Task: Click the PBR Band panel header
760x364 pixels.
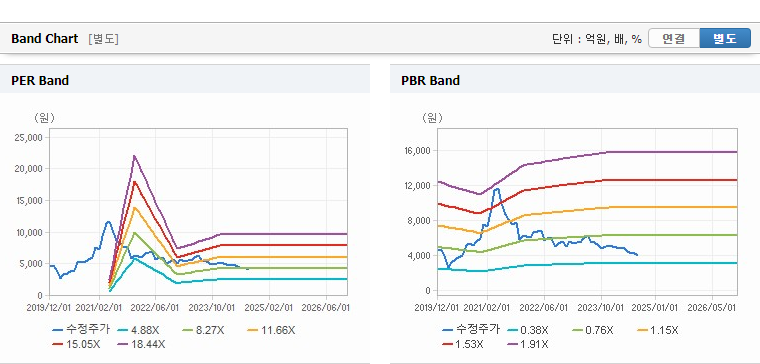Action: click(575, 80)
